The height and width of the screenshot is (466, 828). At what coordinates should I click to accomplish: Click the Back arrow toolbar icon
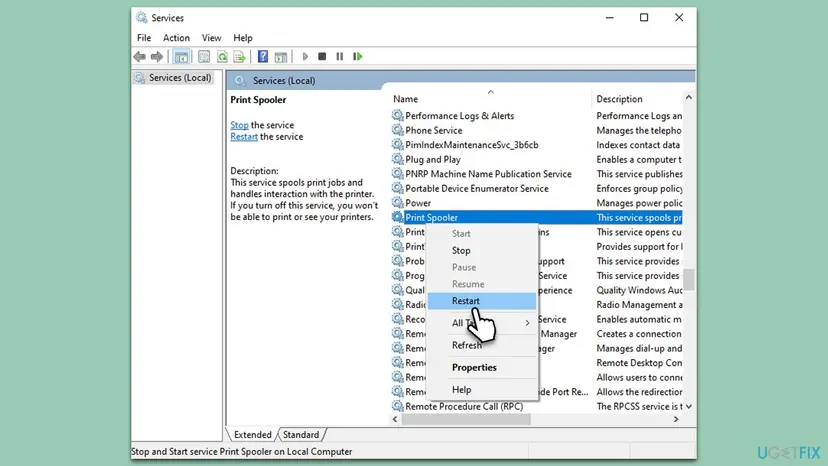coord(139,57)
